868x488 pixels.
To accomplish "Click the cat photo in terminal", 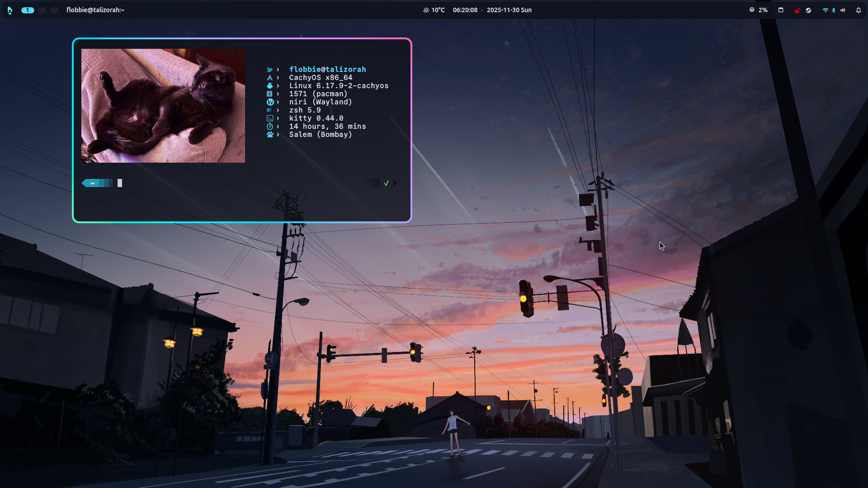I will click(x=163, y=105).
